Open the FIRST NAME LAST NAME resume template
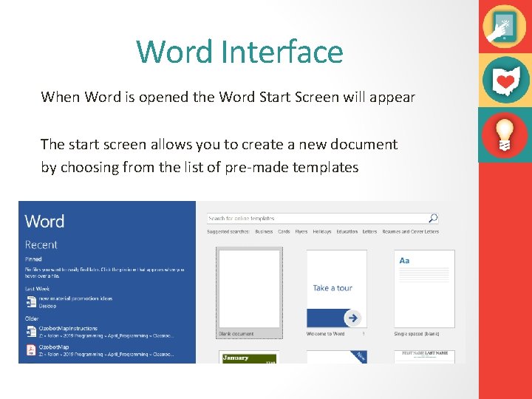Viewport: 532px width, 399px height. click(x=424, y=357)
